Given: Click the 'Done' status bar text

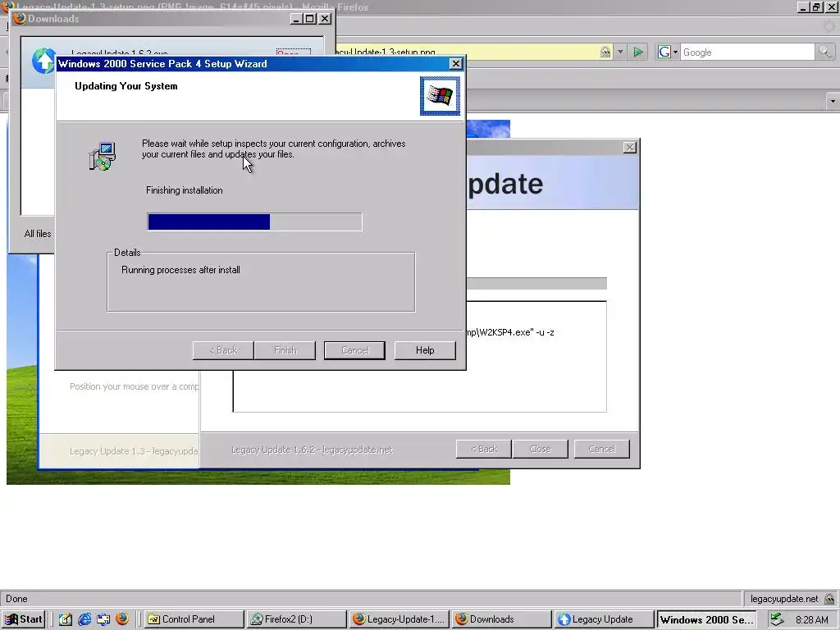Looking at the screenshot, I should click(x=16, y=599).
